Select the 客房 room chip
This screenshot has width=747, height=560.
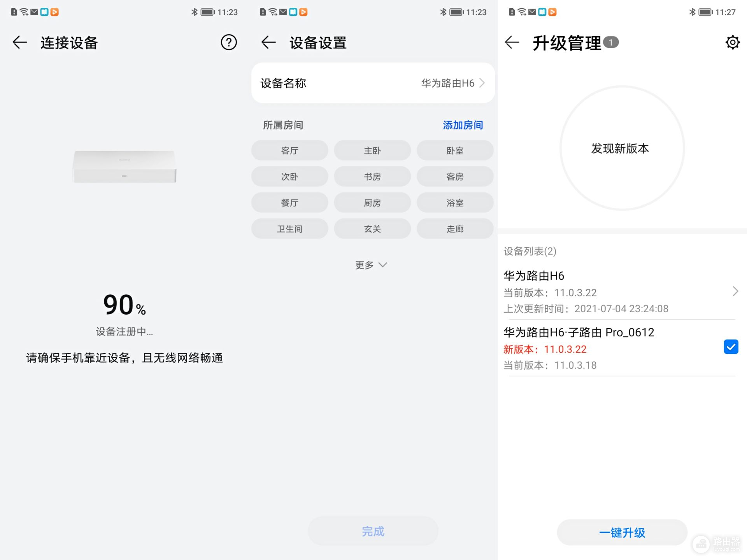[x=455, y=177]
